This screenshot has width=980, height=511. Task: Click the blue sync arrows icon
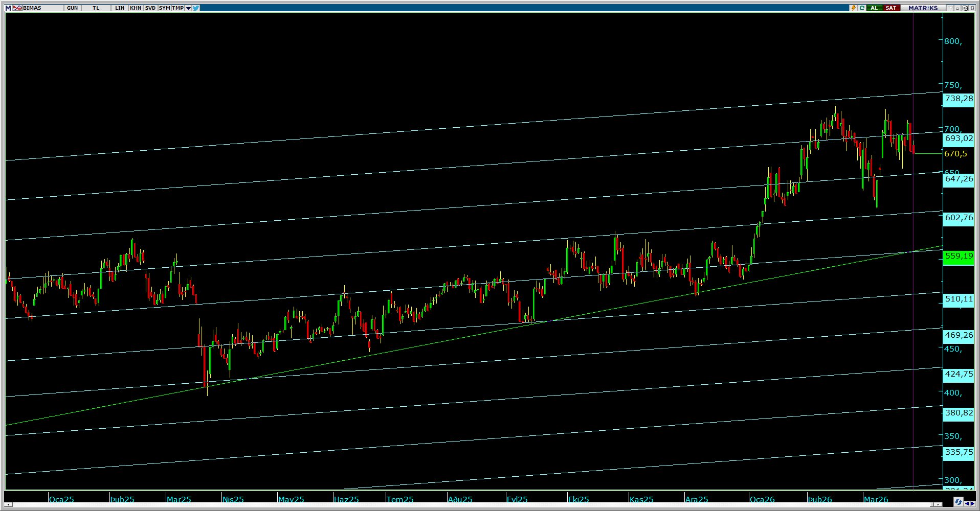958,503
